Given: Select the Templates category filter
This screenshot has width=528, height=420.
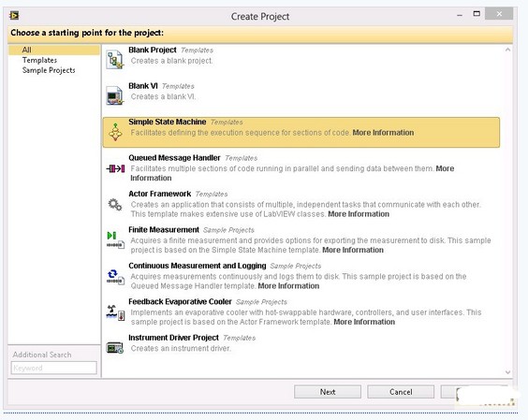Looking at the screenshot, I should tap(39, 60).
